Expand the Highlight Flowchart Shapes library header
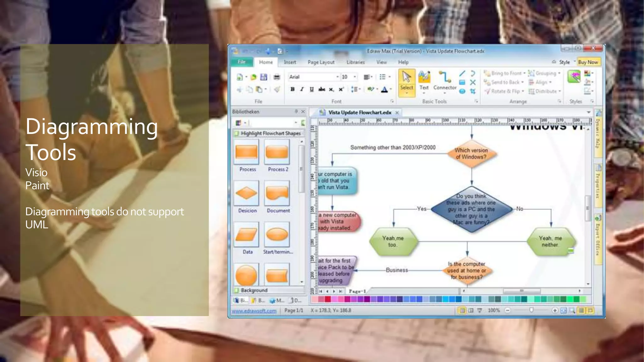This screenshot has width=644, height=362. click(x=269, y=133)
